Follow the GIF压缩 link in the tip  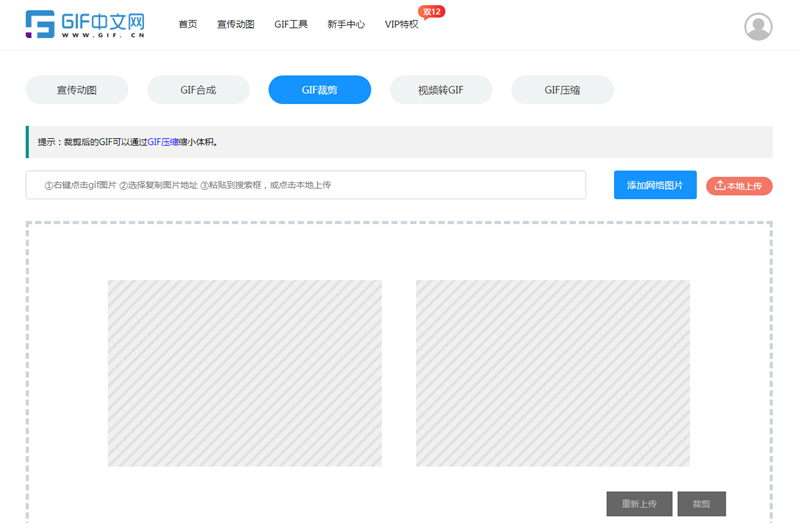click(163, 142)
